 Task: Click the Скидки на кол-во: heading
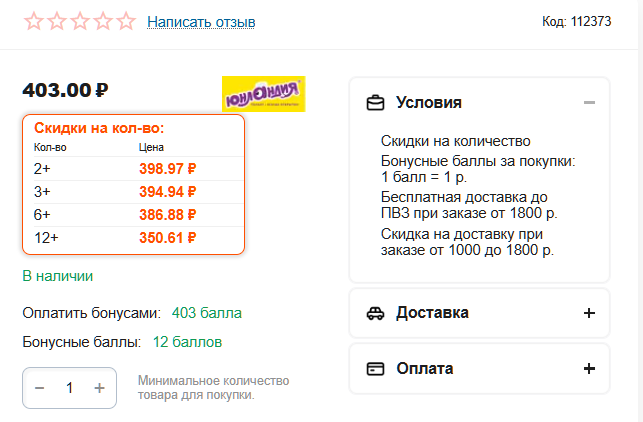[x=99, y=128]
